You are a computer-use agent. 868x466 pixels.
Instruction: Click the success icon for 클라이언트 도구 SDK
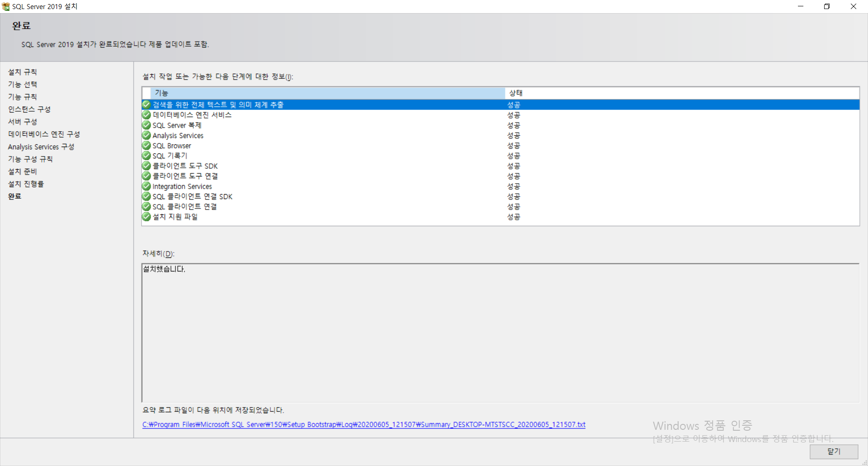click(x=146, y=166)
